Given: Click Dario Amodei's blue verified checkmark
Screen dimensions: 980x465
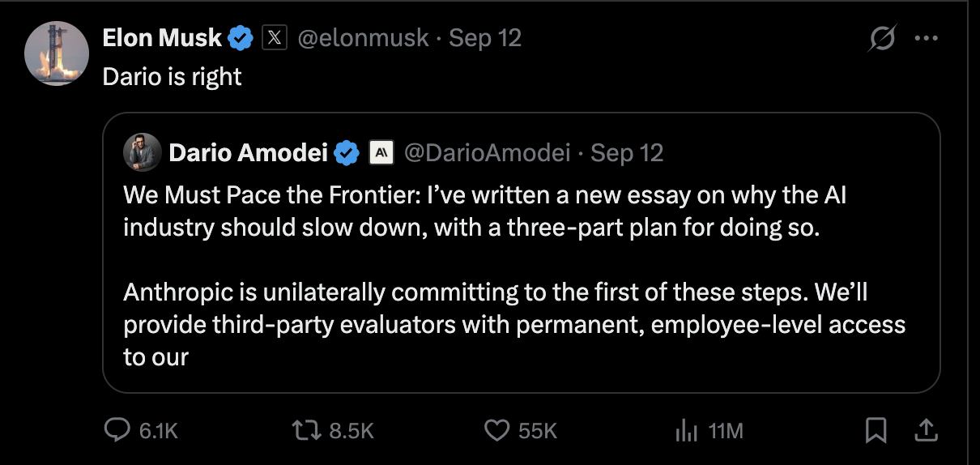Looking at the screenshot, I should [347, 152].
